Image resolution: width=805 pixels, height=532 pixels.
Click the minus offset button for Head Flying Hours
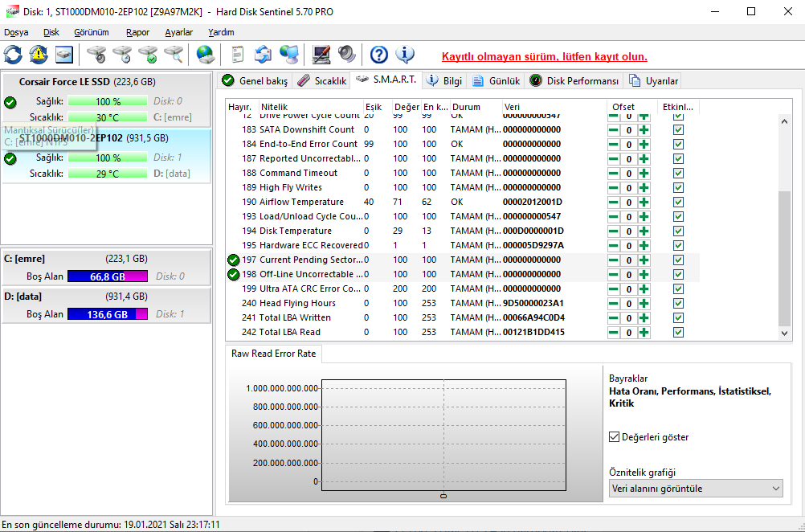(x=614, y=304)
